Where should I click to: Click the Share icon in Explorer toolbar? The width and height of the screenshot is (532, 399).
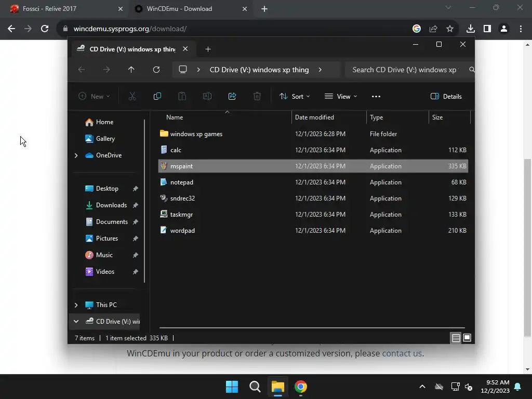pos(232,96)
